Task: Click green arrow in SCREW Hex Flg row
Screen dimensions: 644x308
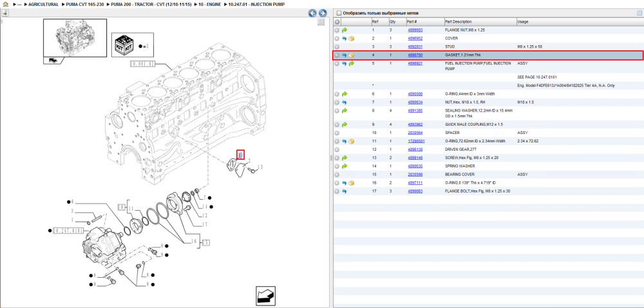Action: click(x=344, y=158)
